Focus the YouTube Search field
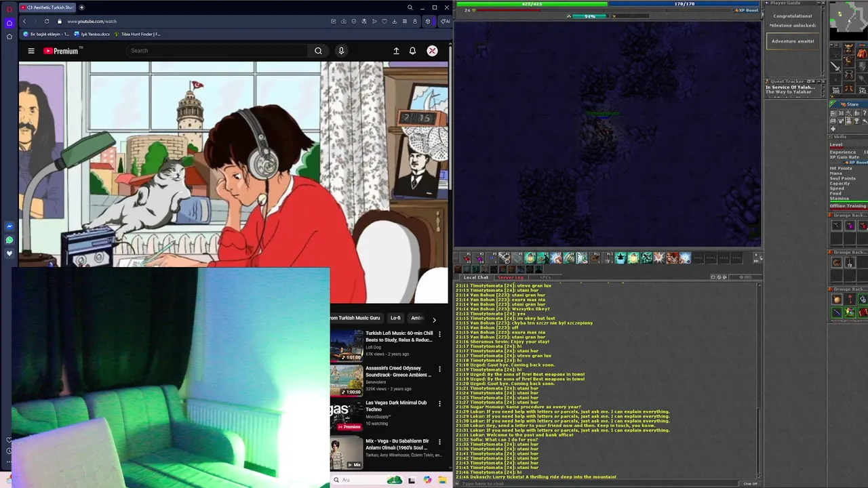868x488 pixels. coord(217,51)
